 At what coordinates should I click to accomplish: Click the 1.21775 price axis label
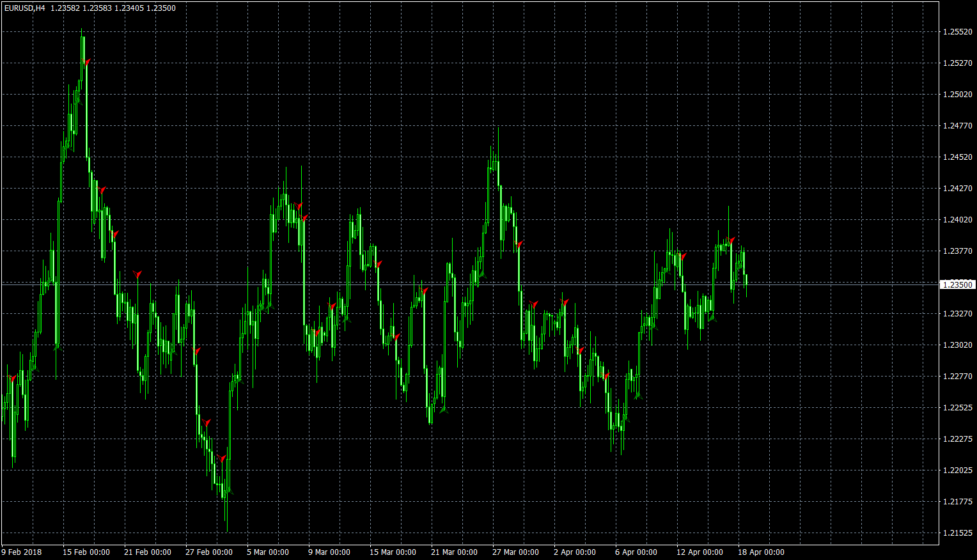click(x=958, y=502)
